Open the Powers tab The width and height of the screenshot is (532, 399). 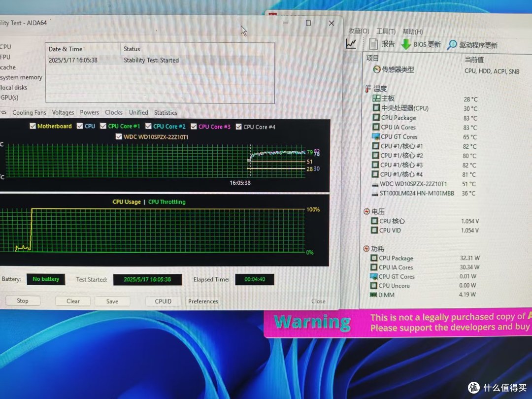(x=89, y=112)
